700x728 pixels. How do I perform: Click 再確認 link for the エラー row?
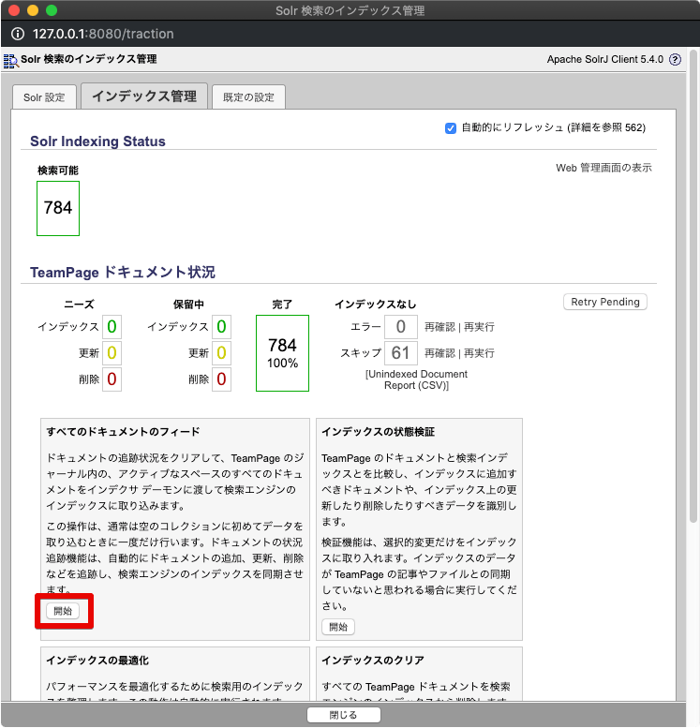pyautogui.click(x=439, y=327)
